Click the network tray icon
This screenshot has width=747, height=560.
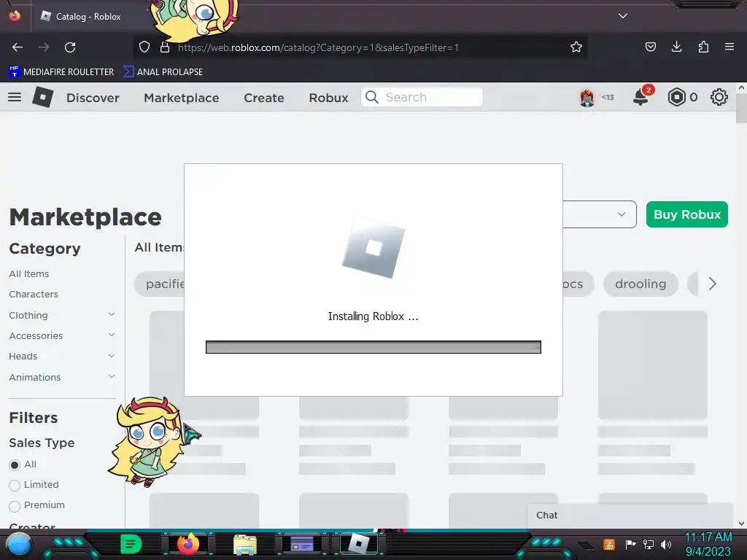[648, 544]
